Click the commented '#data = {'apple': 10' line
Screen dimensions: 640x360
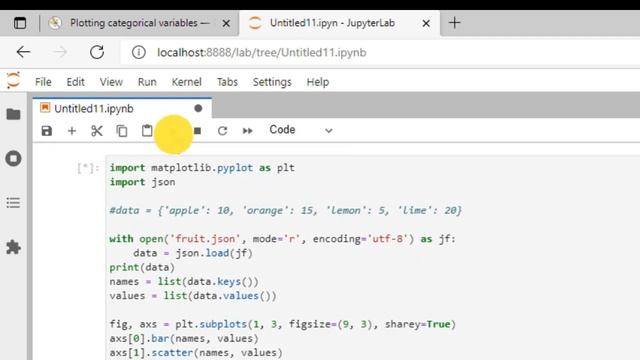pyautogui.click(x=286, y=211)
